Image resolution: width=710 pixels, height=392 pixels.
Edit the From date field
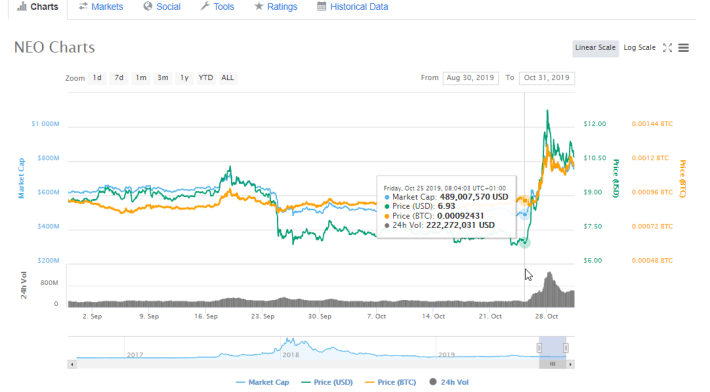pyautogui.click(x=470, y=78)
